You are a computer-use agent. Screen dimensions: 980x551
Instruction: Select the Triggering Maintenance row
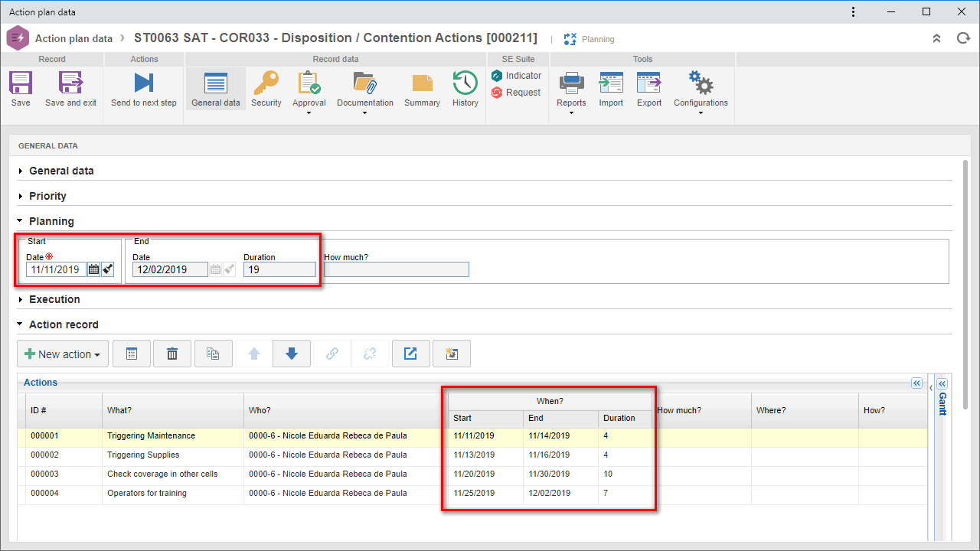tap(472, 436)
